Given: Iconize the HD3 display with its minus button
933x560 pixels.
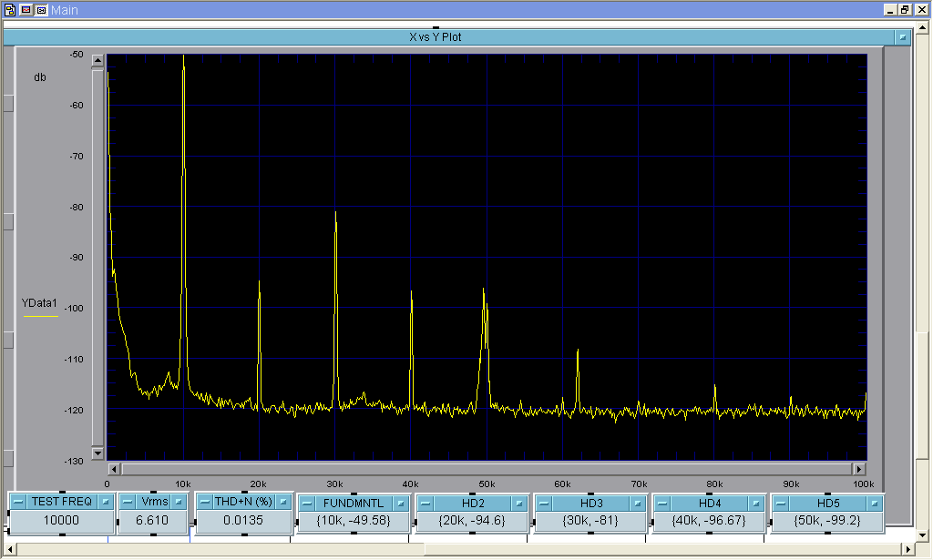Looking at the screenshot, I should pos(544,504).
